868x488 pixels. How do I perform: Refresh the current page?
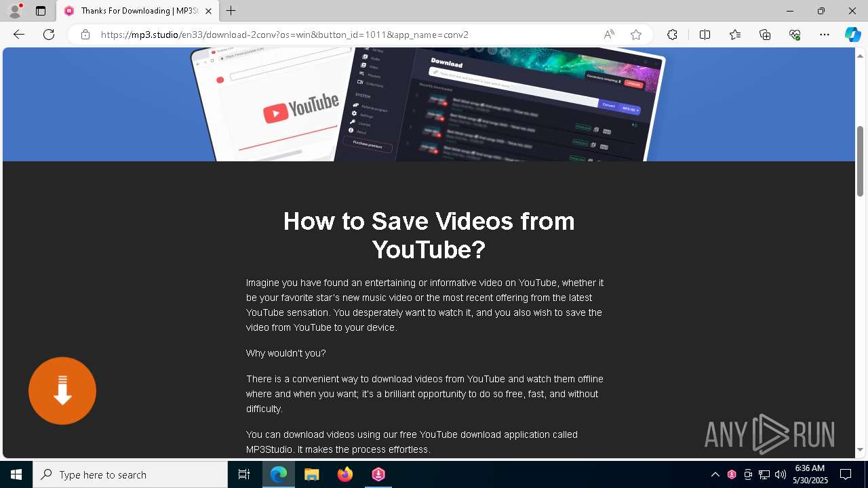pyautogui.click(x=49, y=35)
